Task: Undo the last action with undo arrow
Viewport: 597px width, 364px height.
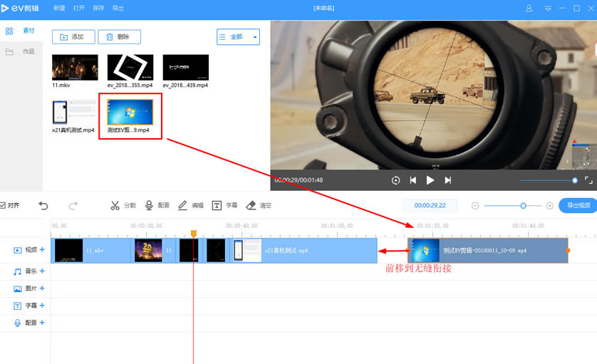Action: point(43,205)
